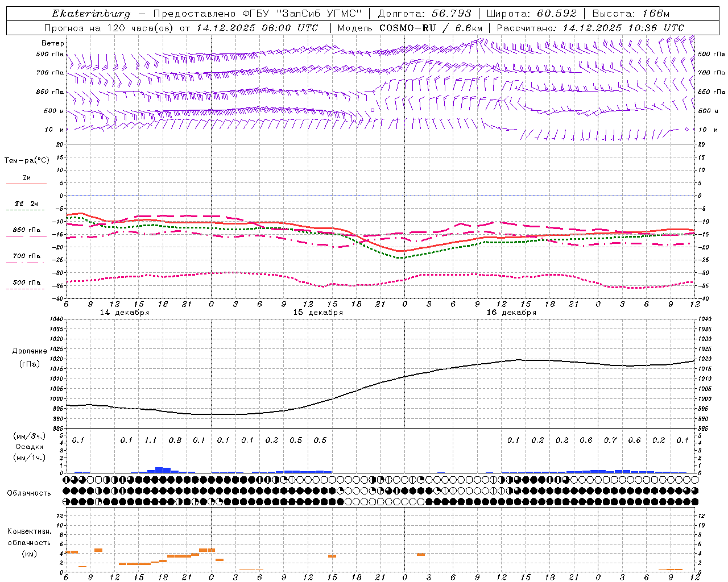Screen dimensions: 728x582
Task: Click the tallest blue precipitation bar
Action: tap(159, 470)
